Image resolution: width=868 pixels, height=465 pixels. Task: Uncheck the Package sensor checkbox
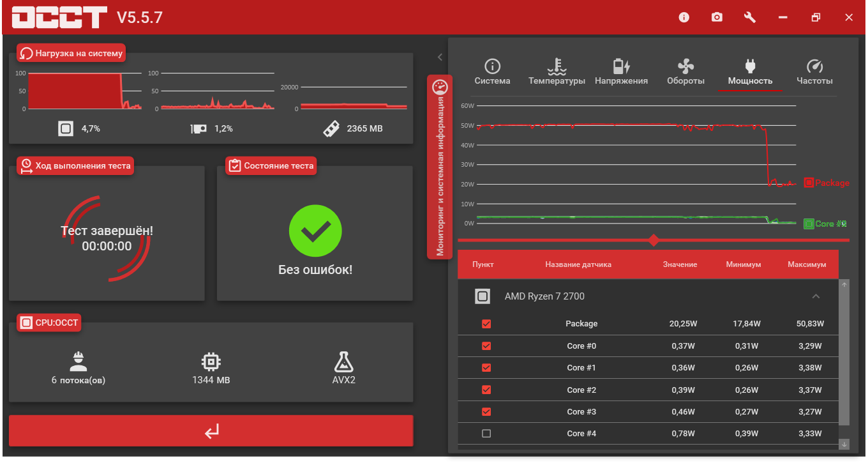(486, 324)
